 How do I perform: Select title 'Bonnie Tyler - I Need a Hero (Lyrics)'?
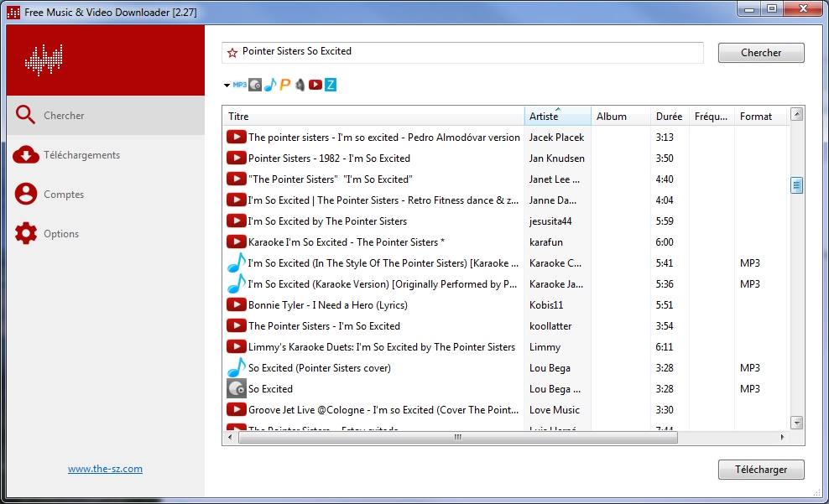click(x=328, y=304)
